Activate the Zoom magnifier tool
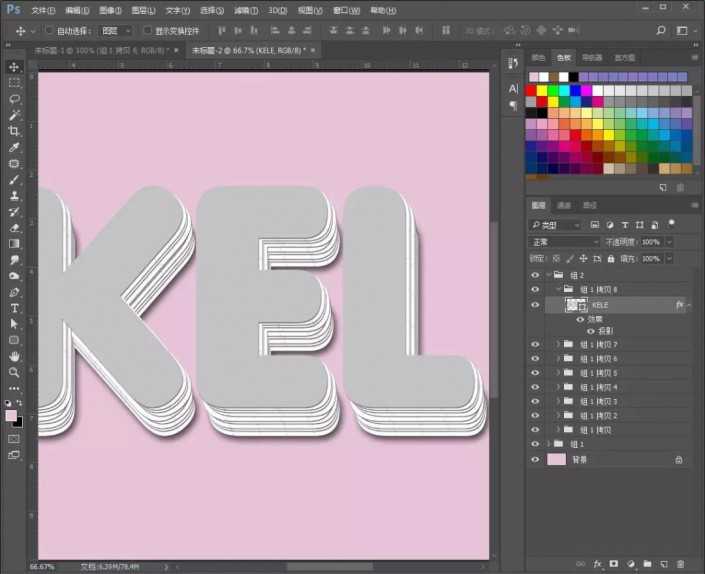The height and width of the screenshot is (574, 705). pos(14,372)
